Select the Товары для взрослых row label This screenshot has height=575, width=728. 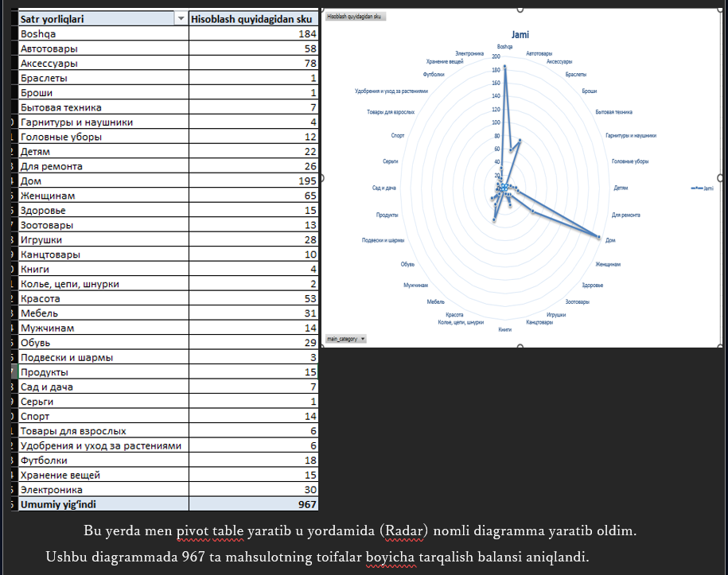coord(103,431)
